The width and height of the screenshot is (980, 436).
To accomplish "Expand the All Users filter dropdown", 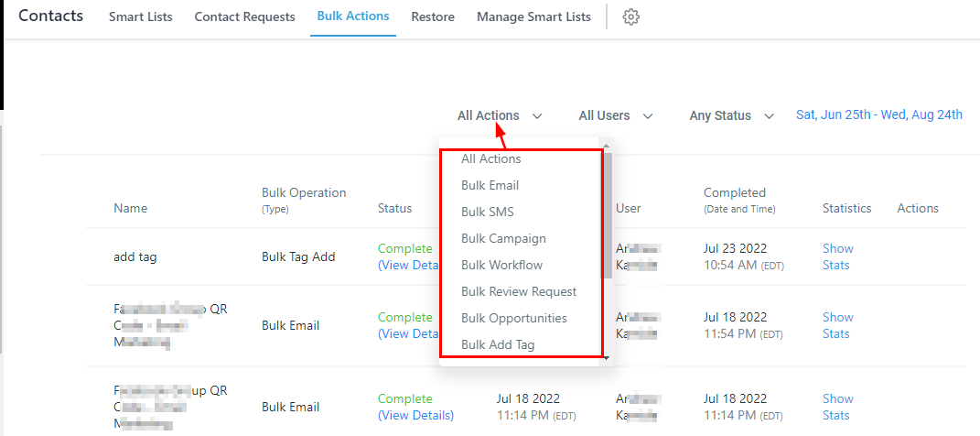I will [616, 115].
